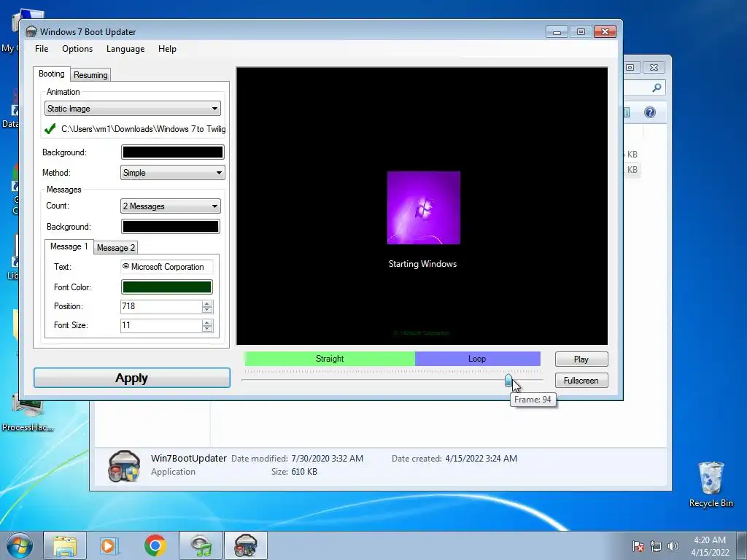Click the purple Loop timeline segment
747x560 pixels.
click(x=477, y=359)
